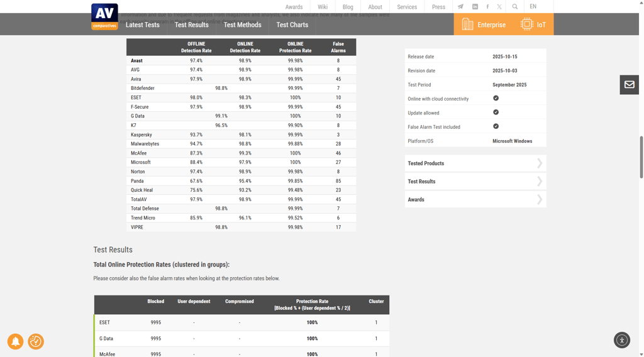Click the search magnifier icon
This screenshot has height=357, width=644.
[x=514, y=6]
